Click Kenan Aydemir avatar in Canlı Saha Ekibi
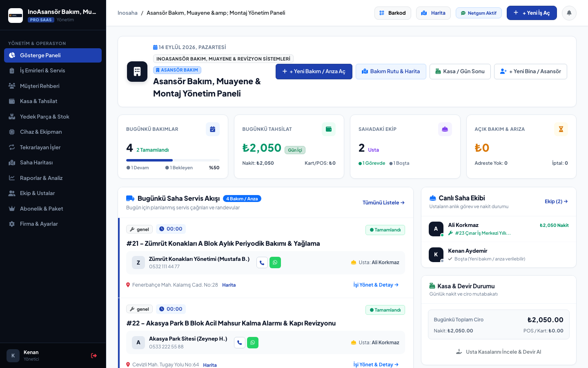This screenshot has width=588, height=368. (436, 255)
